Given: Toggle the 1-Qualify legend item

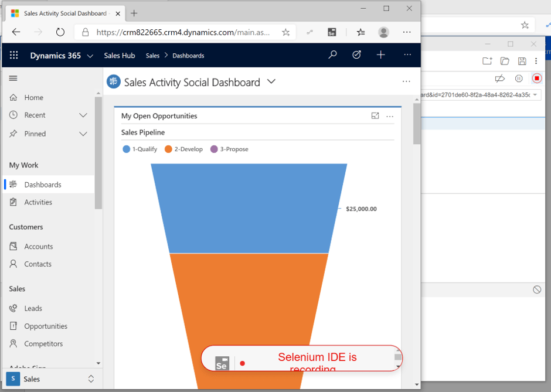Looking at the screenshot, I should tap(140, 149).
